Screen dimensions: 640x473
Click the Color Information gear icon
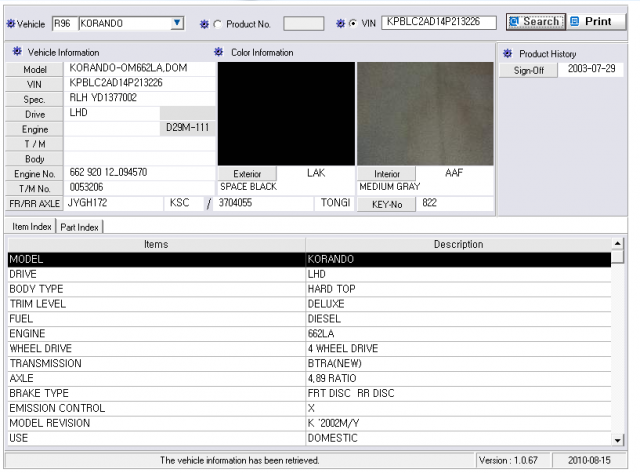(219, 52)
